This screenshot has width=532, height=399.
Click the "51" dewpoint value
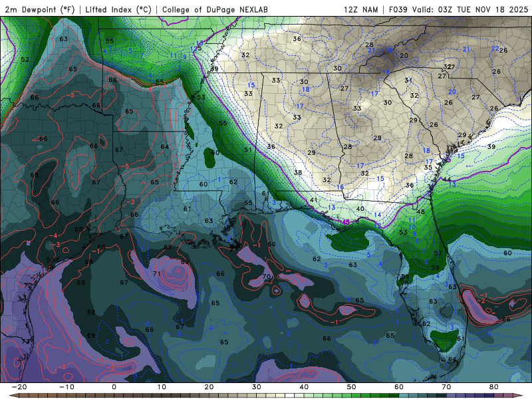(x=248, y=150)
